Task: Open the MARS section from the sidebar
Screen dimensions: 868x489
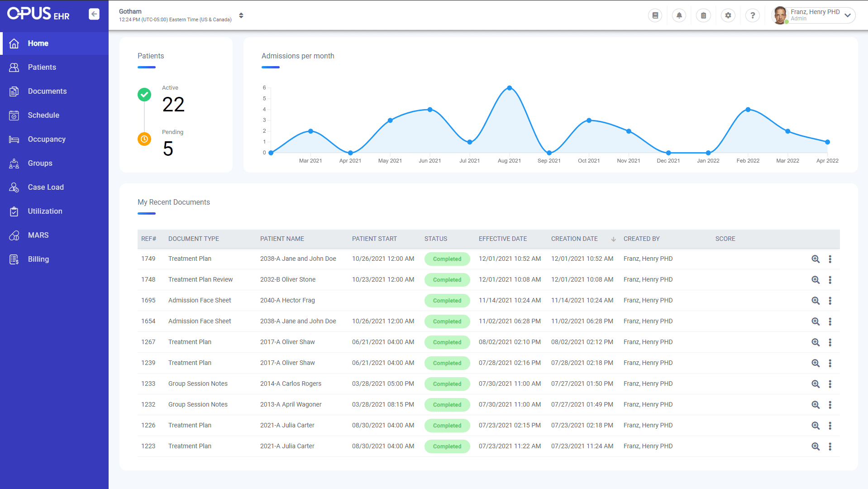Action: (x=38, y=235)
